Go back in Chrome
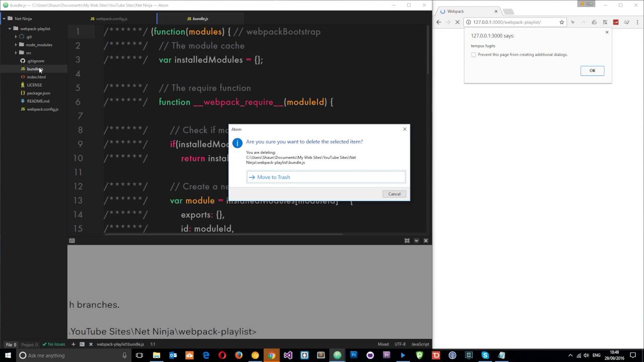Viewport: 644px width, 362px height. (x=439, y=22)
